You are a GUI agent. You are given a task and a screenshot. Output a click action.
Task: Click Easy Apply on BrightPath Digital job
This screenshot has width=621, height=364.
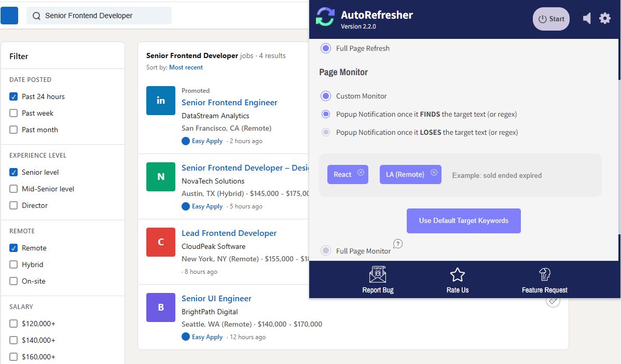(x=207, y=337)
